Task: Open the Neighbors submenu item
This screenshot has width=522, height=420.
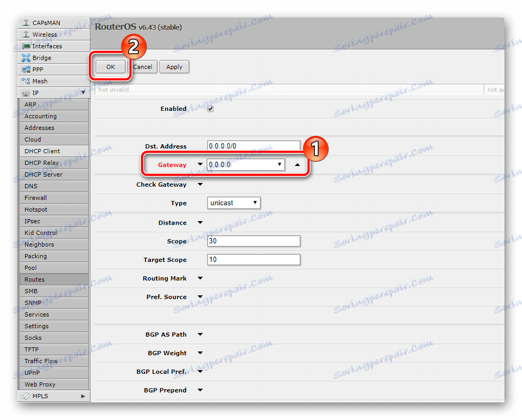Action: 54,244
